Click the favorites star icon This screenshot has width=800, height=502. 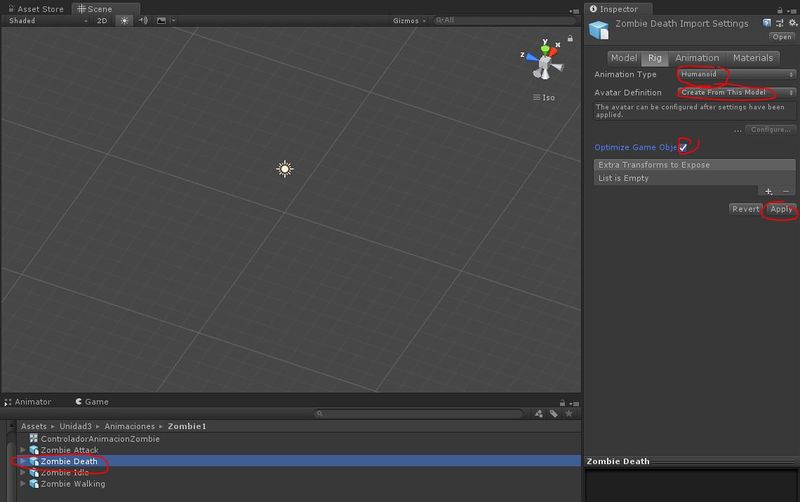(569, 414)
